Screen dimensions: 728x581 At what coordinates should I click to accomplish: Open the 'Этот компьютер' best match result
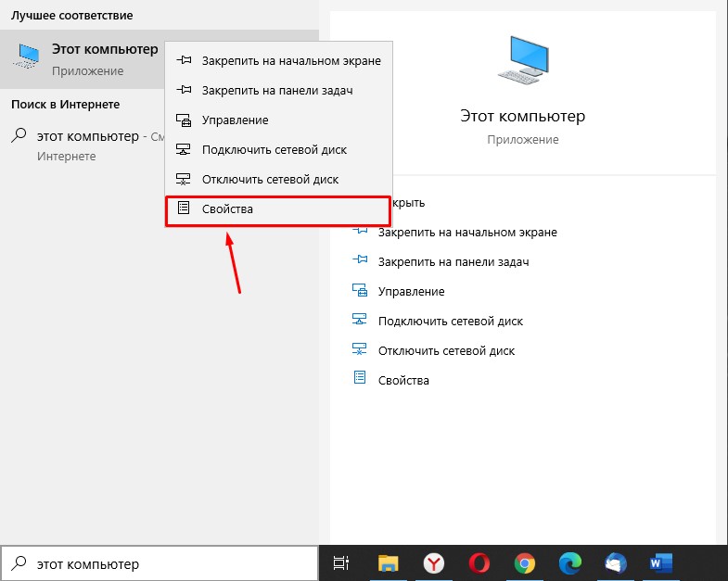(x=83, y=59)
